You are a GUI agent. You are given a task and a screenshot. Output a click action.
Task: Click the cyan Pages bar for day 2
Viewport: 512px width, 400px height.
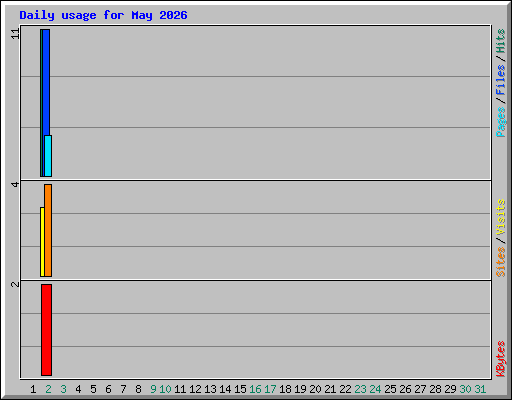[48, 156]
